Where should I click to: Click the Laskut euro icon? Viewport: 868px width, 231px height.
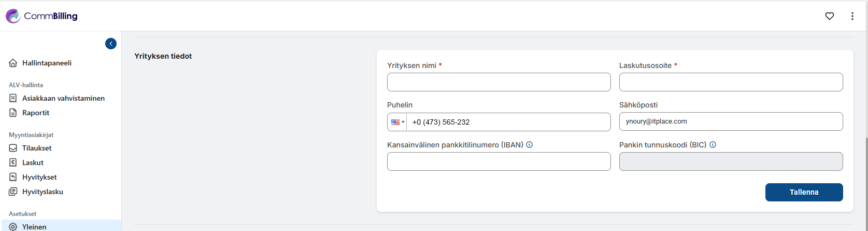tap(13, 162)
